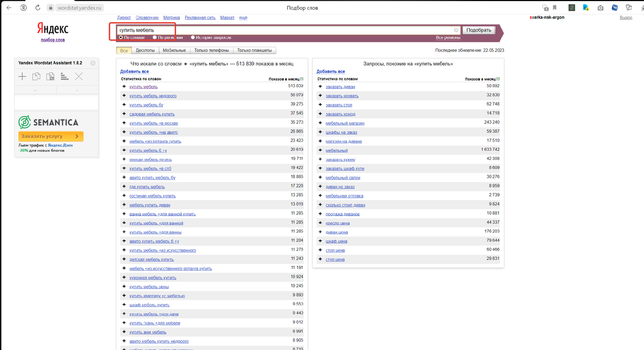Add 'мебельный магазин' with plus icon
This screenshot has width=644, height=350.
[320, 123]
